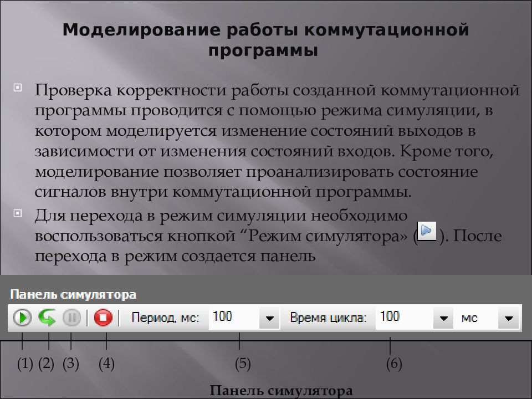Screen dimensions: 532x399
Task: Click the 'Панель симулятора' panel title
Action: pyautogui.click(x=73, y=294)
